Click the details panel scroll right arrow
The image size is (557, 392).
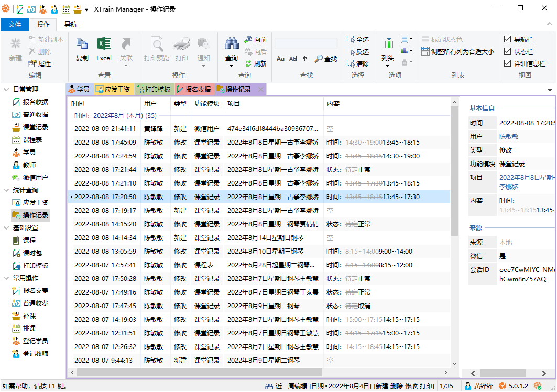coord(543,373)
